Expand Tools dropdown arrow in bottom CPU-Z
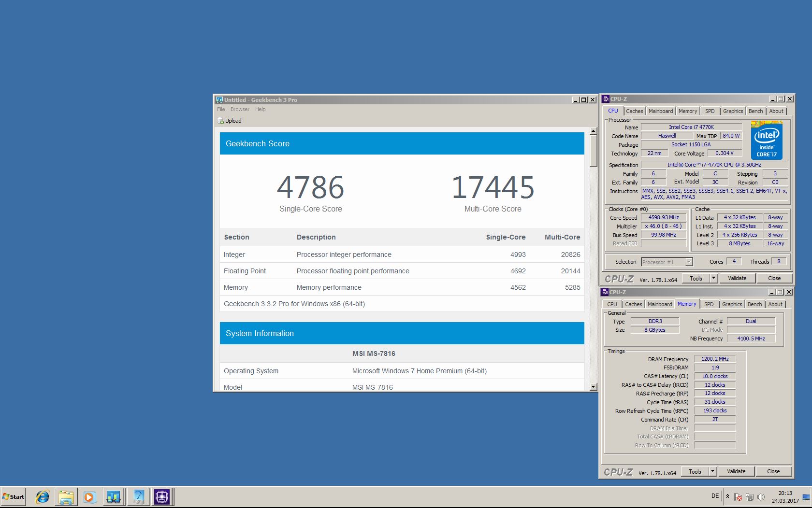Viewport: 812px width, 508px height. (x=712, y=471)
